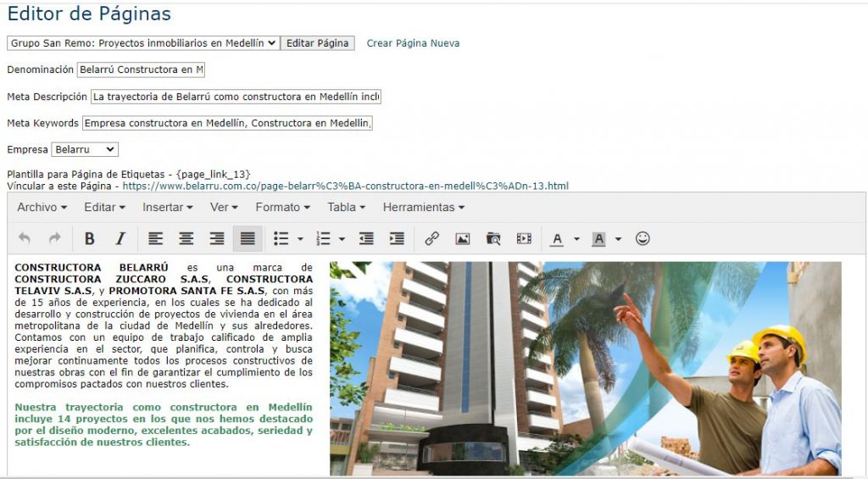868x479 pixels.
Task: Toggle the bullet list button
Action: tap(281, 239)
